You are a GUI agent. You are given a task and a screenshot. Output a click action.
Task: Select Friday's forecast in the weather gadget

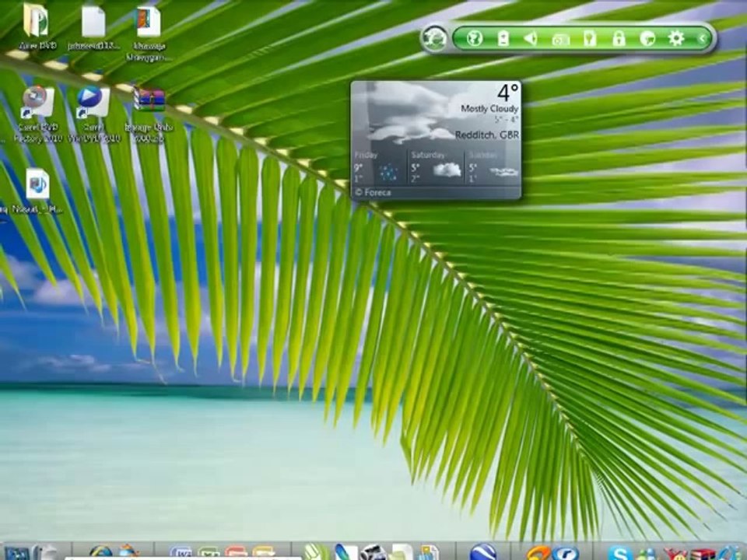[x=380, y=167]
